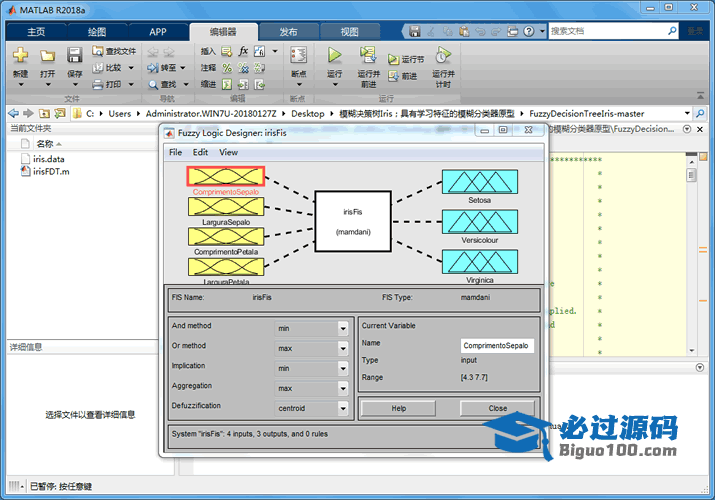Open the address bar path history dropdown

coord(687,113)
